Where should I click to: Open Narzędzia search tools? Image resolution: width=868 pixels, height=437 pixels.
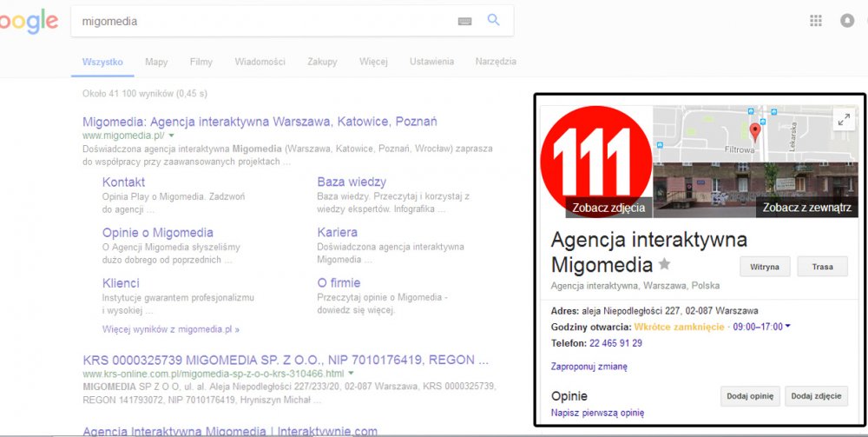496,62
